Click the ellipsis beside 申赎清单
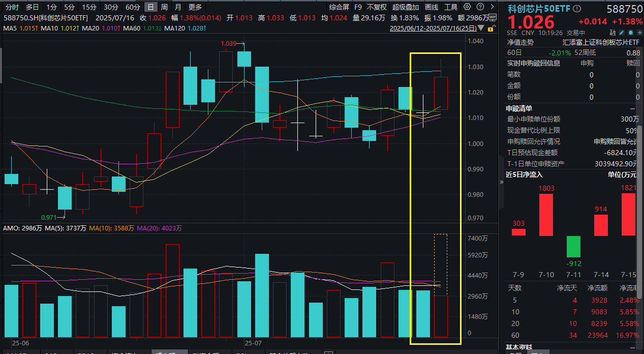This screenshot has height=354, width=644. pyautogui.click(x=632, y=108)
